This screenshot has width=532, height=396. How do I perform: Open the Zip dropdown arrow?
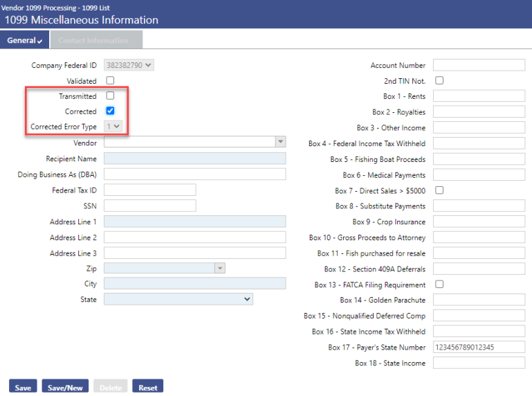click(x=220, y=268)
